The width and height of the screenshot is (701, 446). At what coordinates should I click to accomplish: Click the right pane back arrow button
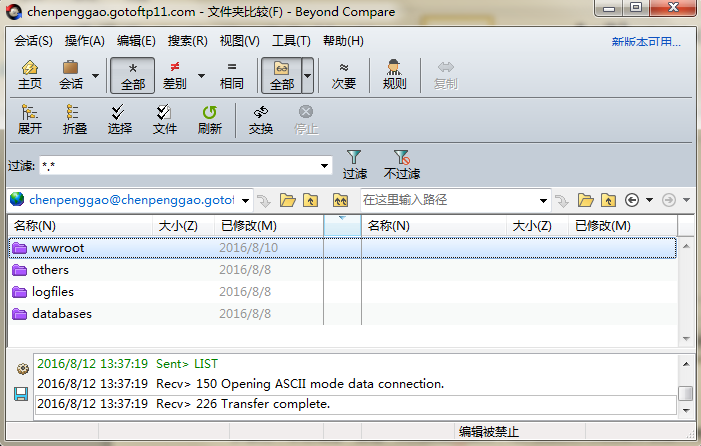tap(632, 200)
